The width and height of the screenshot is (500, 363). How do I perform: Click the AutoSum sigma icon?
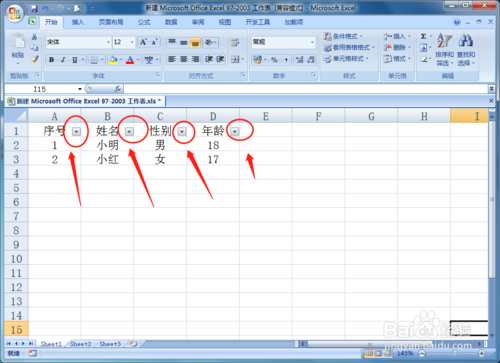pos(424,36)
